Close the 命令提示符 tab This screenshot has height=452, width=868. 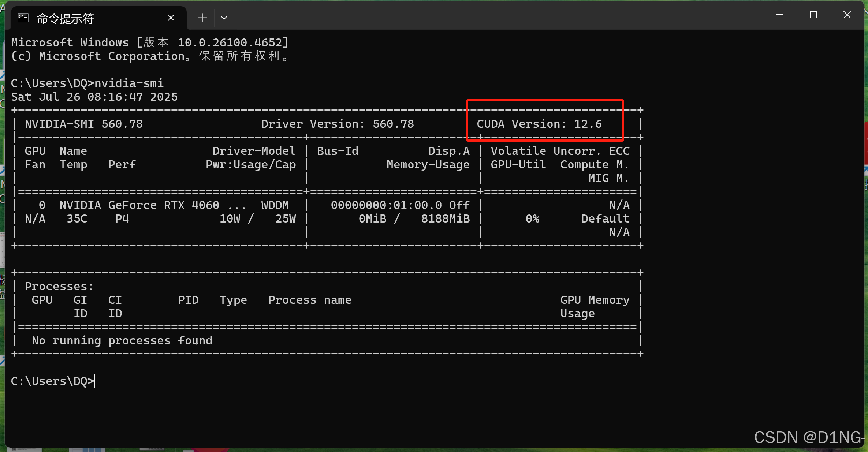tap(171, 17)
